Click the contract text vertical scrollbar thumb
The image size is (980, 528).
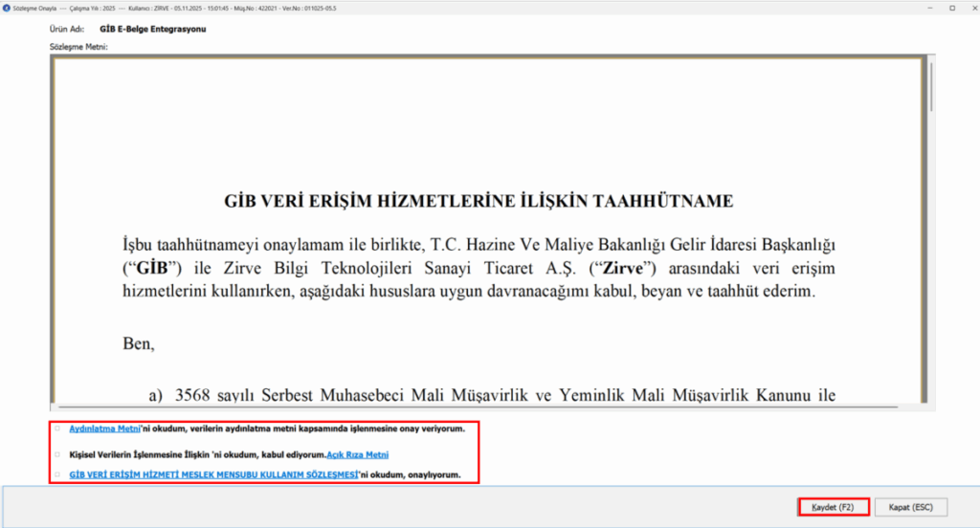[931, 86]
